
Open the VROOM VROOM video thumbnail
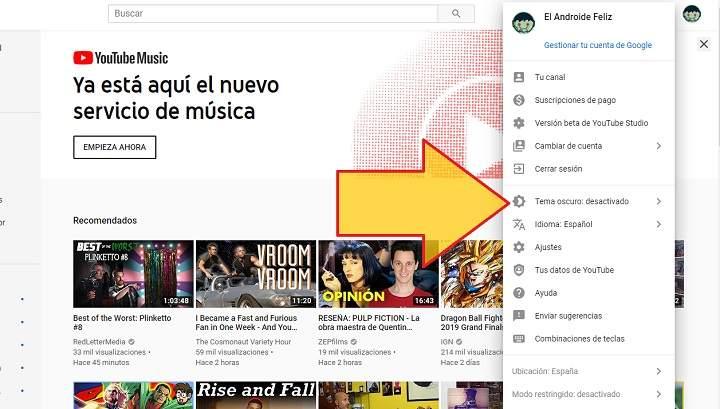256,274
